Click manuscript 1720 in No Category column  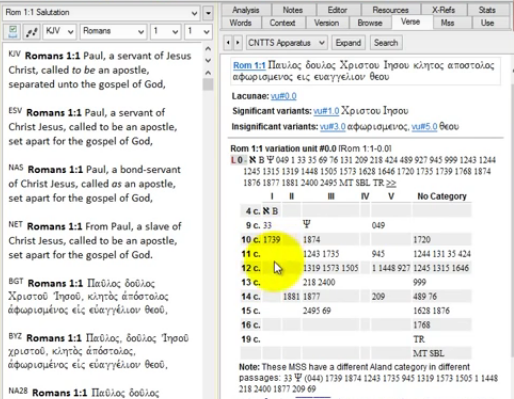(422, 240)
